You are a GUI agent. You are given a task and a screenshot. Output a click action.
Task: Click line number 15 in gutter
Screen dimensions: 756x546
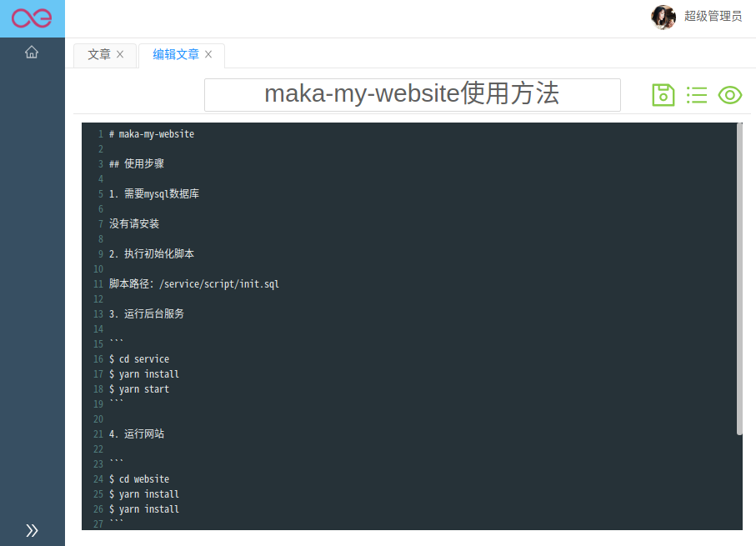point(98,344)
